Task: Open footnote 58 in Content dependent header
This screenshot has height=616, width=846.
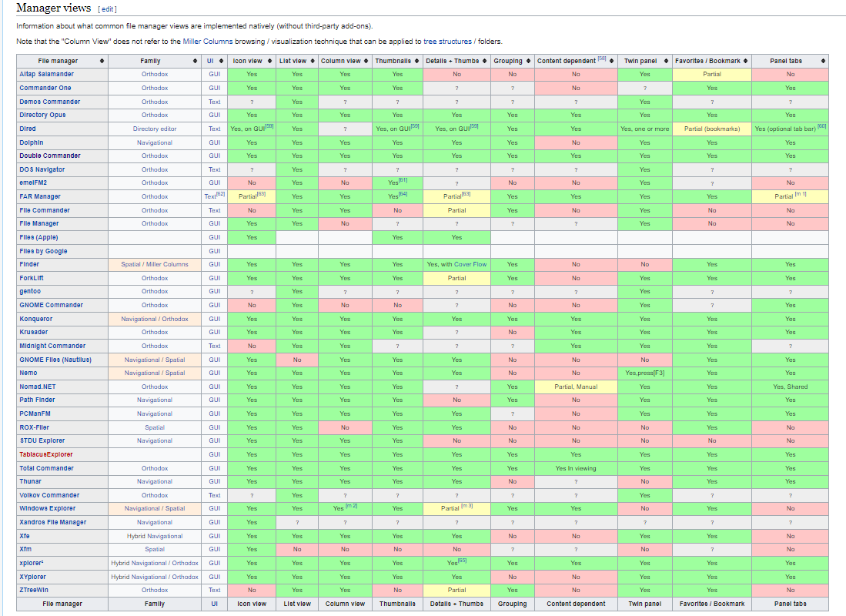Action: (x=602, y=59)
